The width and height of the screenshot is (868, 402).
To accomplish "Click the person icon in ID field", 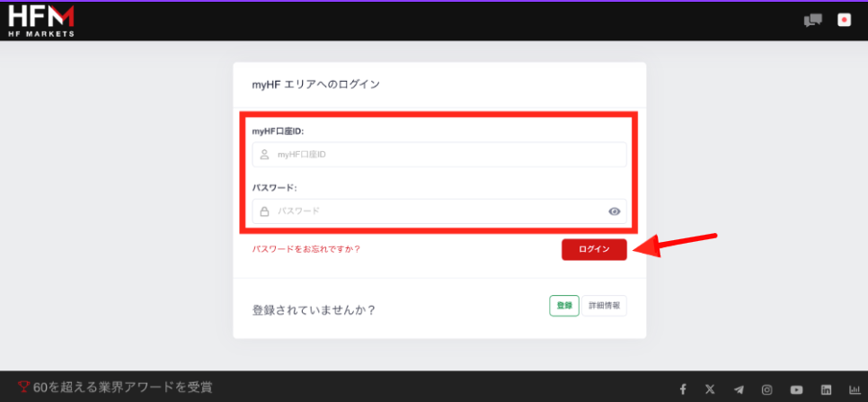I will 264,155.
